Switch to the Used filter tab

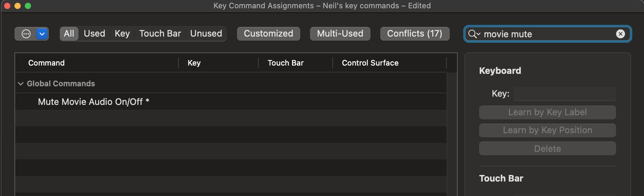pos(94,33)
